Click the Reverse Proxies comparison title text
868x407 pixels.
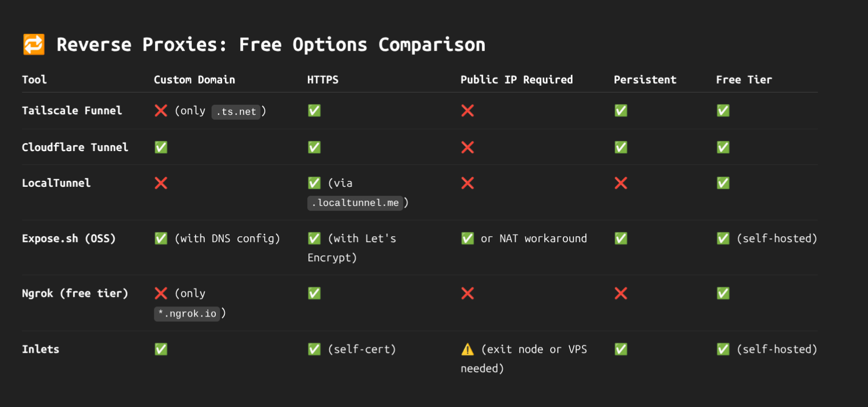click(271, 45)
